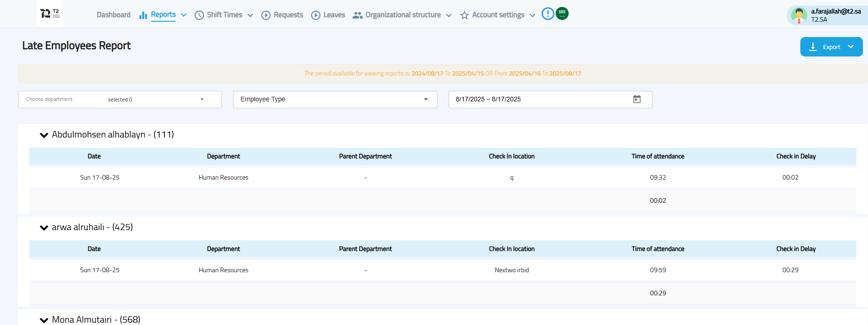This screenshot has width=868, height=325.
Task: Click the Saudi flag language icon
Action: [x=562, y=14]
